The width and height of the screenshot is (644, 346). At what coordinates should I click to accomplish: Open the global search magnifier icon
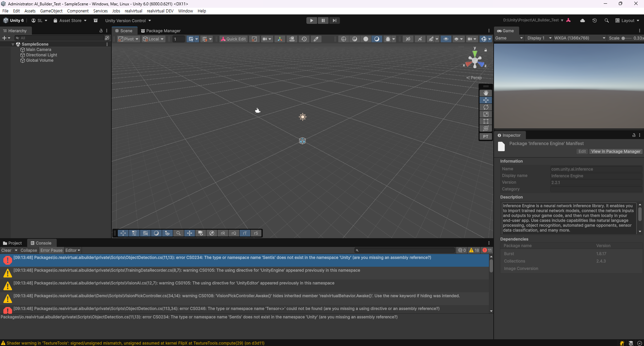coord(606,20)
